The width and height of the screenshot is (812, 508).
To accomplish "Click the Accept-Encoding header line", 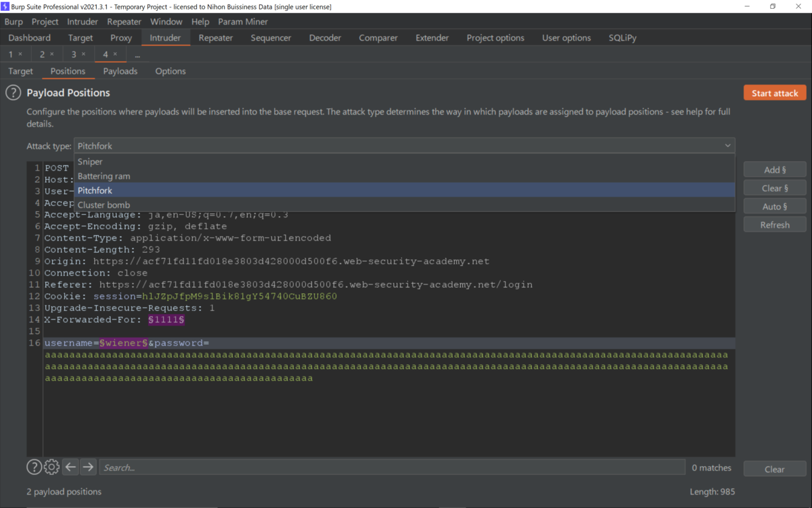I will [136, 227].
